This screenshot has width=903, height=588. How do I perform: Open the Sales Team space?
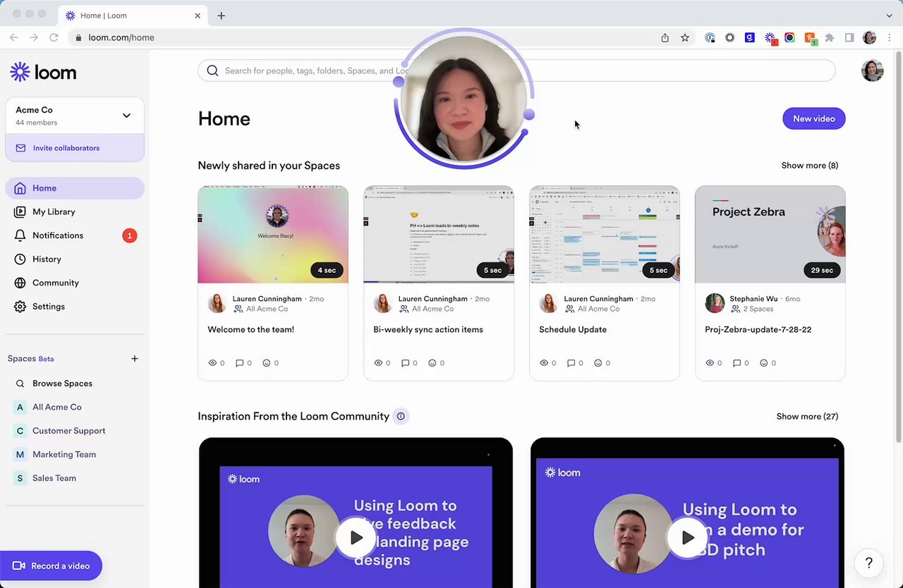pos(54,478)
